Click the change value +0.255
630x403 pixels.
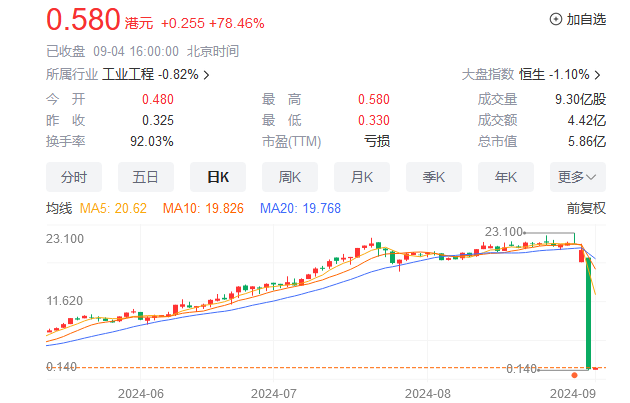click(x=183, y=23)
